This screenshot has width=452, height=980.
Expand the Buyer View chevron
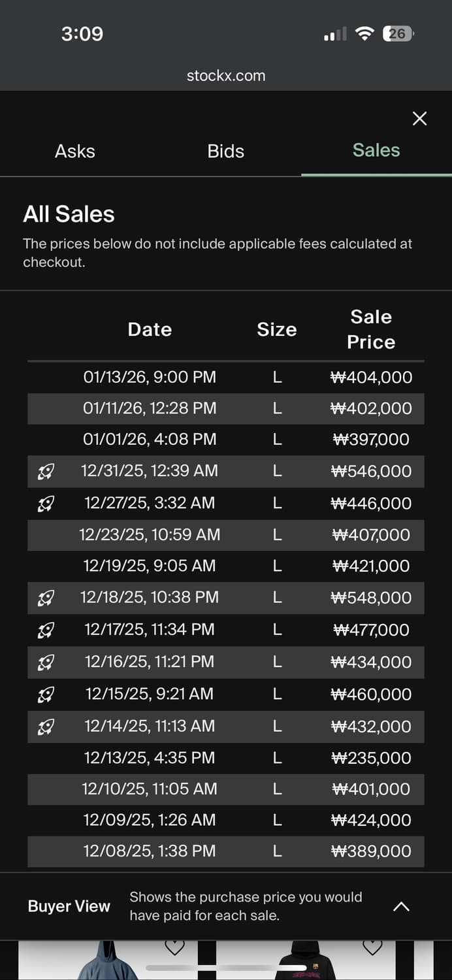[x=401, y=906]
